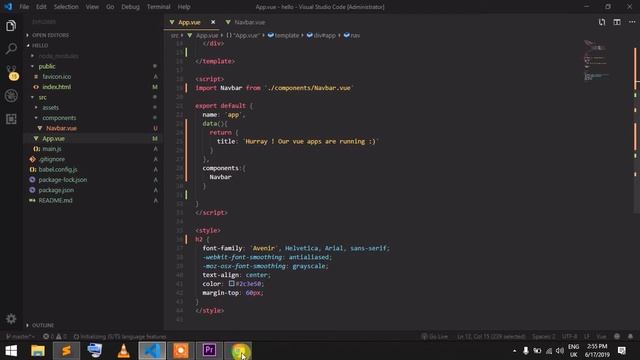
Task: Open README.md in the explorer
Action: coord(56,200)
